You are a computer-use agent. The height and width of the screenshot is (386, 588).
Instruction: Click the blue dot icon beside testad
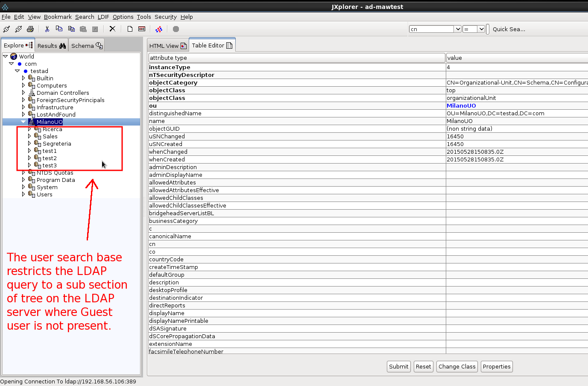click(26, 71)
